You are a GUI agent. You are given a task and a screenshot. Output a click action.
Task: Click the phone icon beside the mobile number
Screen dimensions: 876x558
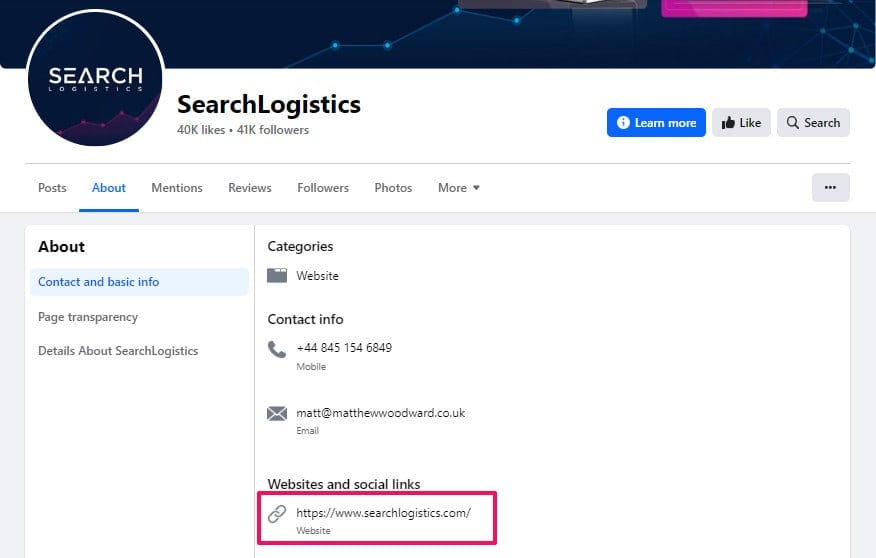[x=277, y=349]
